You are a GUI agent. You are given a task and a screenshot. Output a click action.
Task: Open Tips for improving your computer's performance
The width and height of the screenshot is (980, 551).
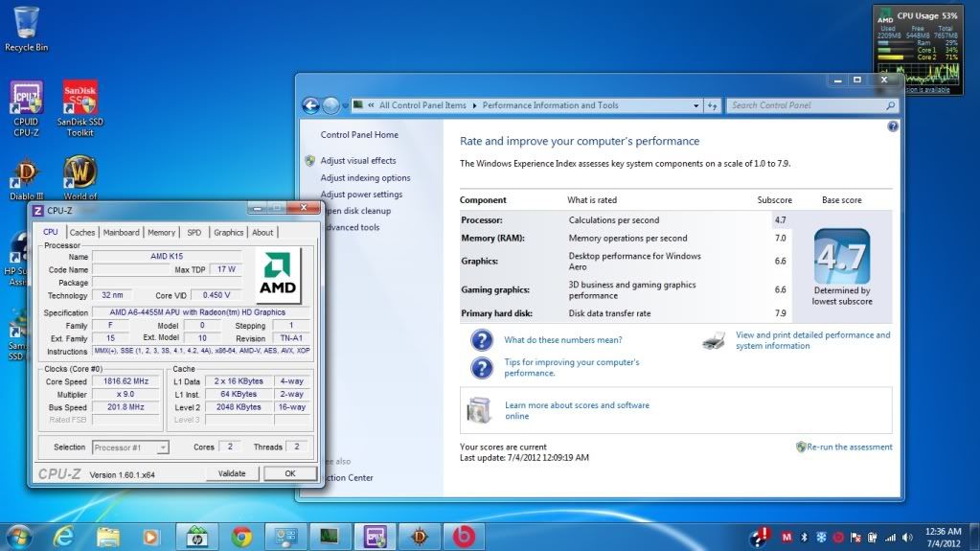(x=572, y=368)
